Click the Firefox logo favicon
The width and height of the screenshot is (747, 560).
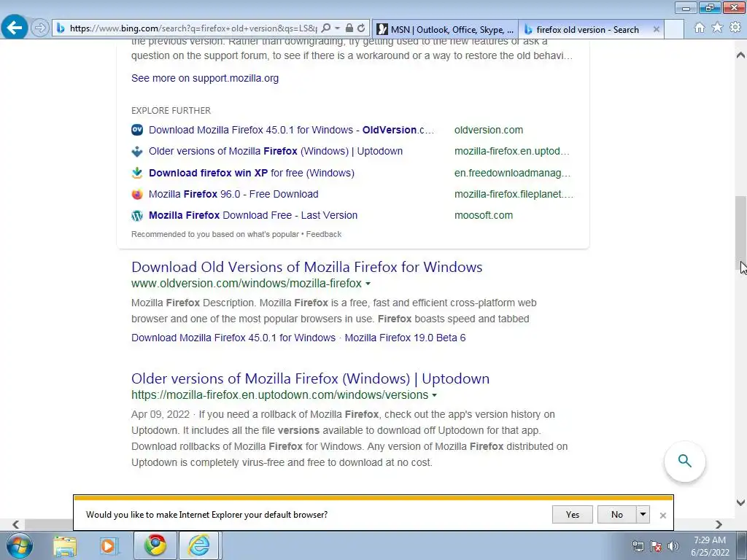[136, 194]
